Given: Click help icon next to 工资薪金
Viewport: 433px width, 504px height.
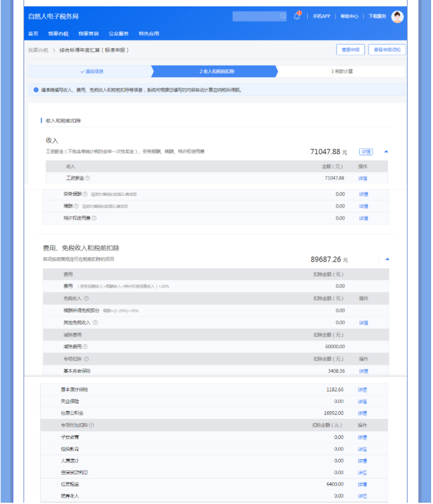Looking at the screenshot, I should 87,178.
